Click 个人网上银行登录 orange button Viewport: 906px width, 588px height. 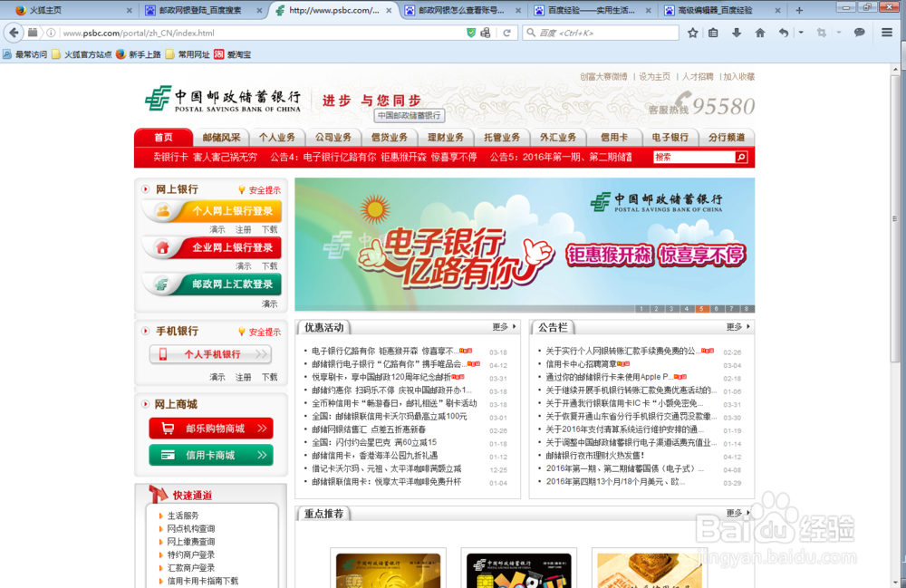tap(212, 211)
